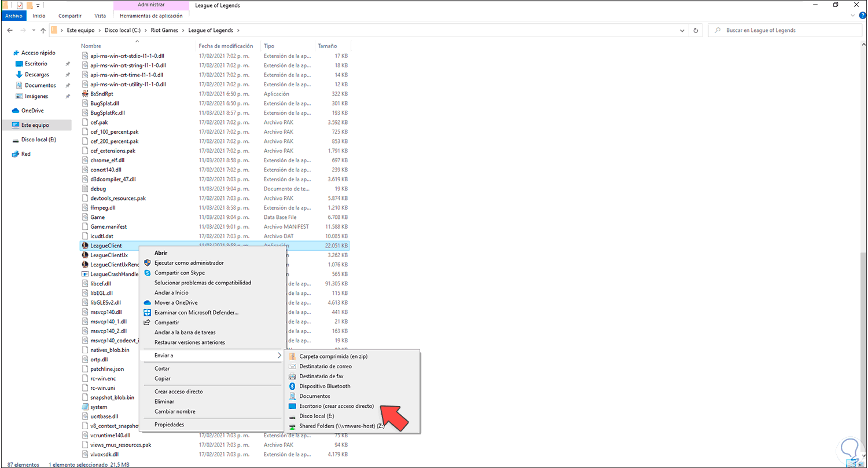
Task: Click the shield icon for Ejecutar como administrador
Action: pyautogui.click(x=147, y=262)
